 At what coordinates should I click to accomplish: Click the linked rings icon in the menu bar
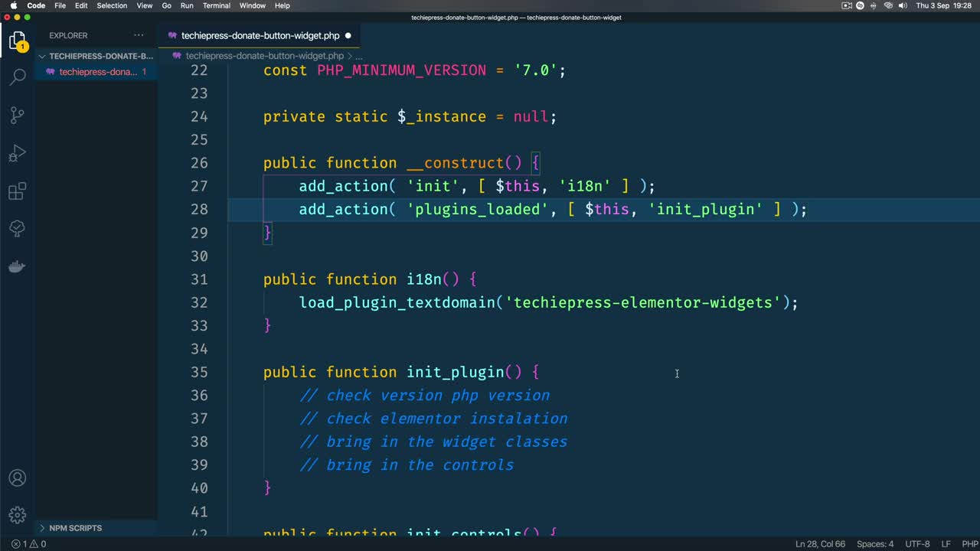point(888,5)
